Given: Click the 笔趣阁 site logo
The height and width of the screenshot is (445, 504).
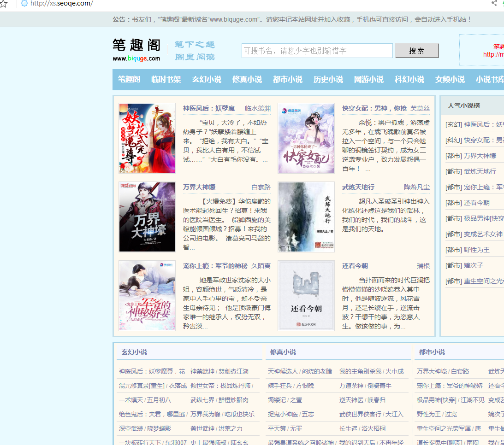Looking at the screenshot, I should click(136, 50).
